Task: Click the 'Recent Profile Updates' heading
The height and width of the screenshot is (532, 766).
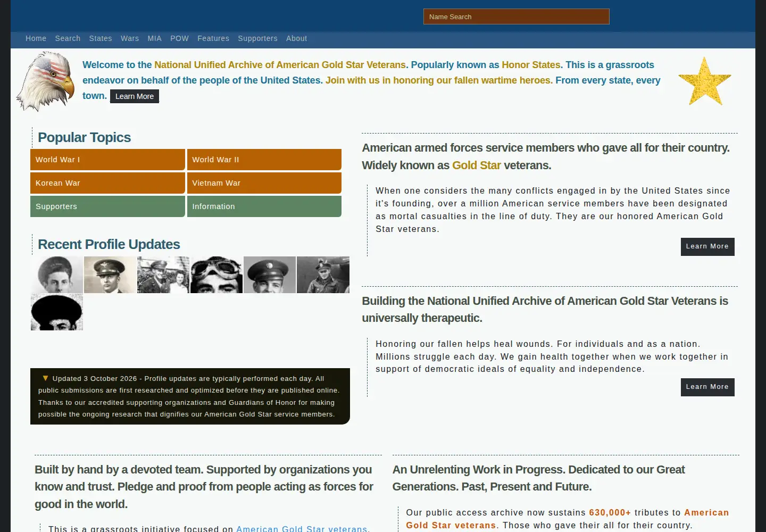Action: tap(109, 244)
